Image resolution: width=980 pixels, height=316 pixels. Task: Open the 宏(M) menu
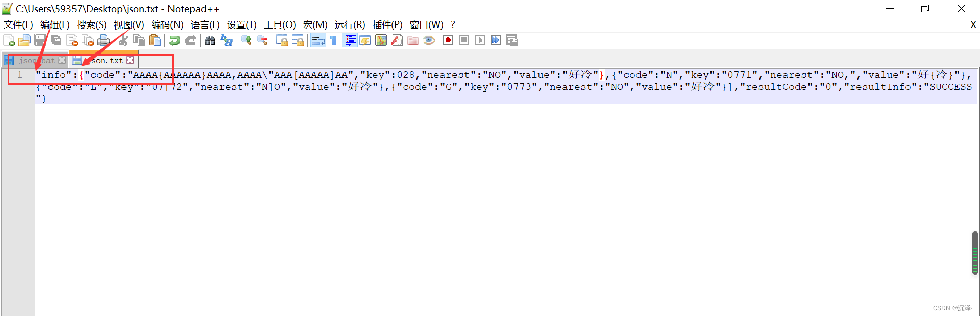(x=315, y=24)
